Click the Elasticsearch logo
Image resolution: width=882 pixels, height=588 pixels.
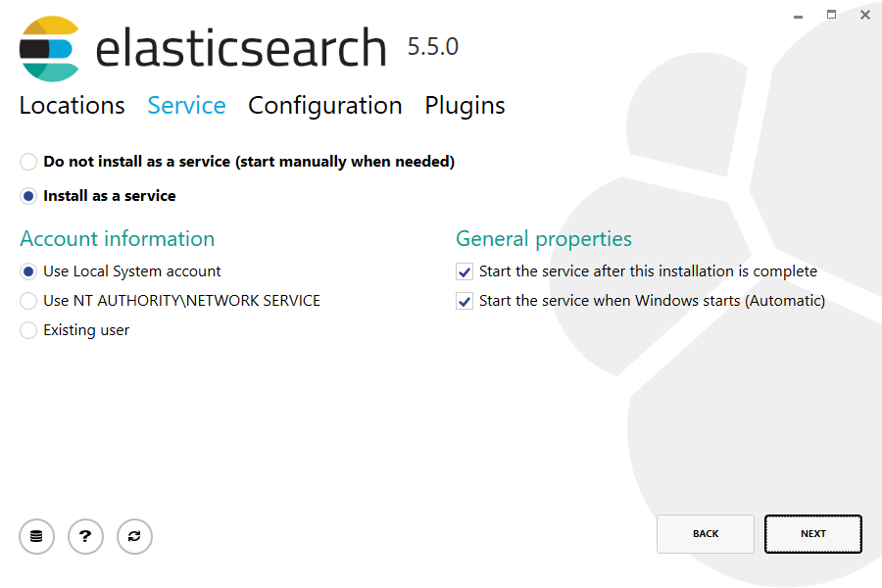[48, 49]
